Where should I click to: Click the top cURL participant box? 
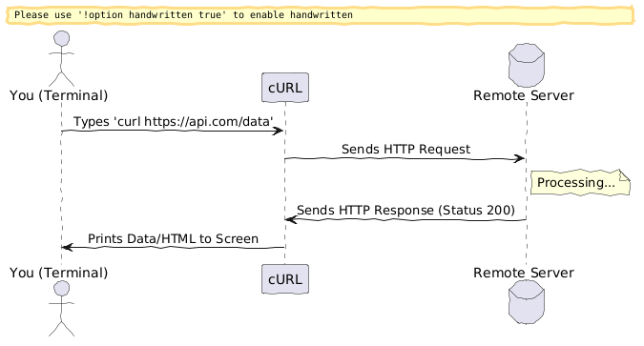[x=285, y=88]
